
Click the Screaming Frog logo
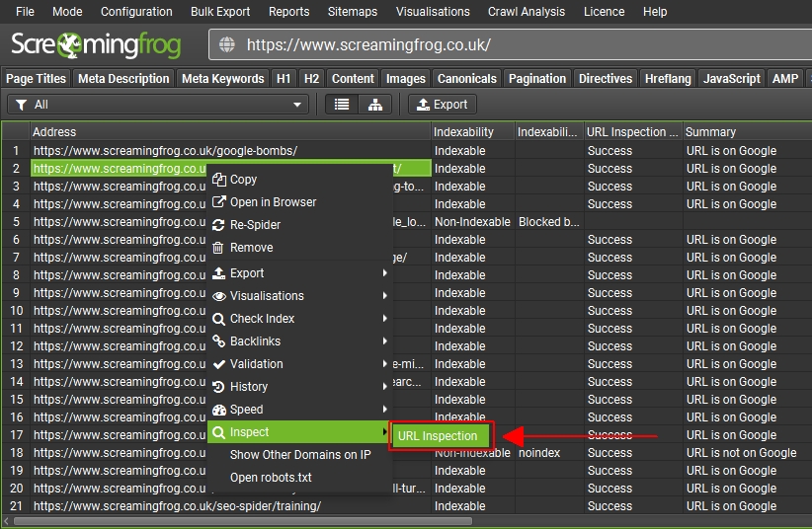96,45
